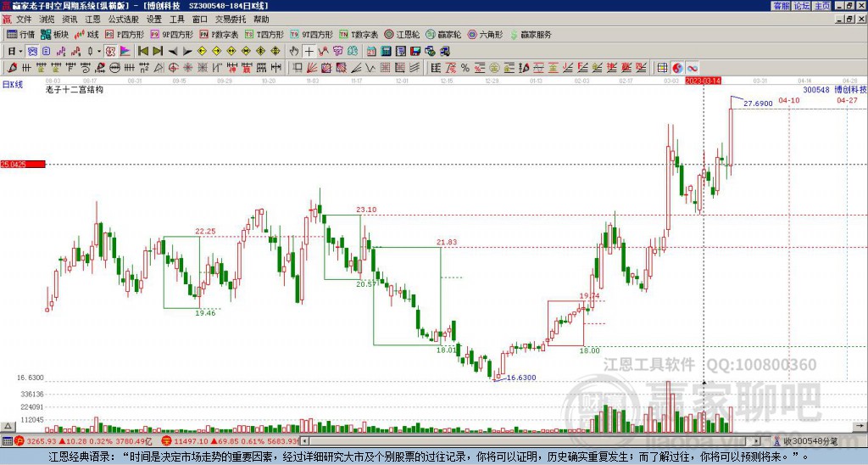
Task: Click the 权 adjustment toggle icon
Action: (x=110, y=52)
